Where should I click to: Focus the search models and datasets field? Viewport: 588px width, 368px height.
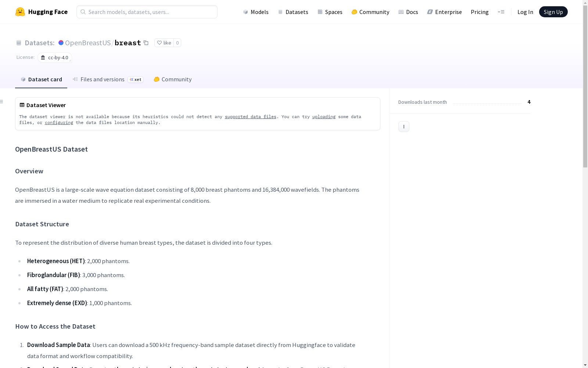tap(147, 12)
